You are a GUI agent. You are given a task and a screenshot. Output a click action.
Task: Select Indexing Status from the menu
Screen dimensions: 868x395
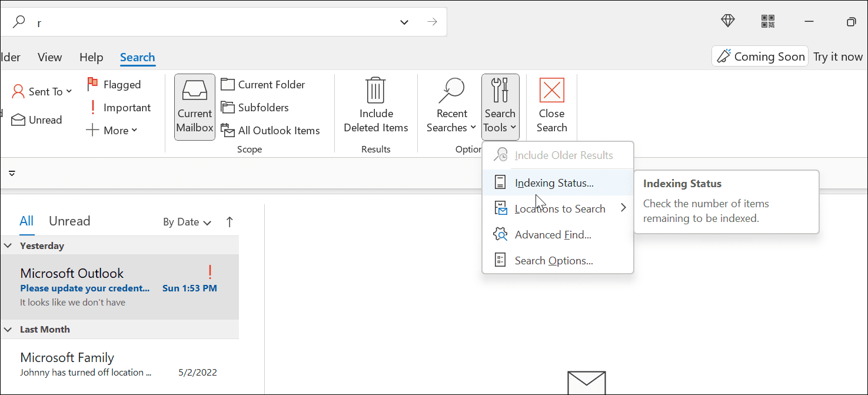pos(554,182)
